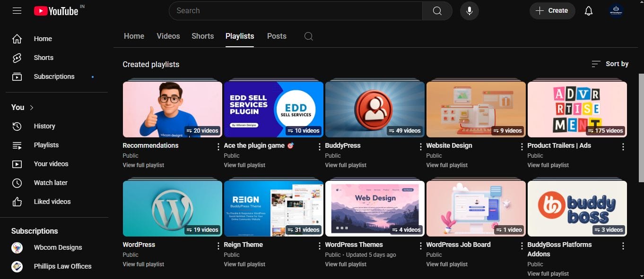Open the Reign Theme playlist thumbnail
Screen dimensions: 644x279
pyautogui.click(x=273, y=208)
